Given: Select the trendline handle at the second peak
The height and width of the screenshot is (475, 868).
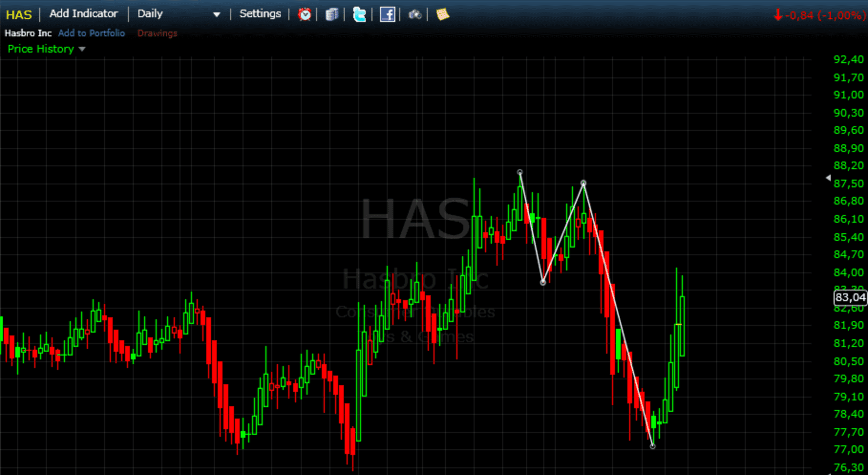Looking at the screenshot, I should (x=583, y=183).
